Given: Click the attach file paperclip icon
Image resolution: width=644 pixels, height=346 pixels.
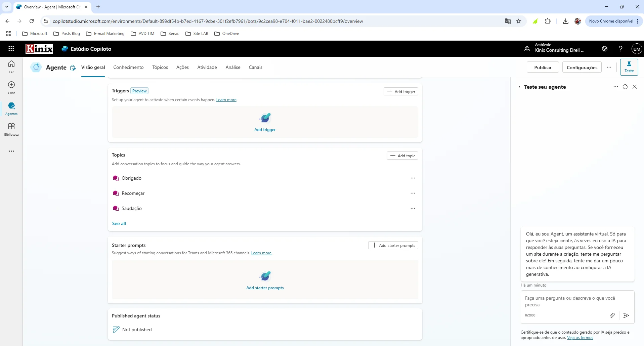Looking at the screenshot, I should pos(612,315).
